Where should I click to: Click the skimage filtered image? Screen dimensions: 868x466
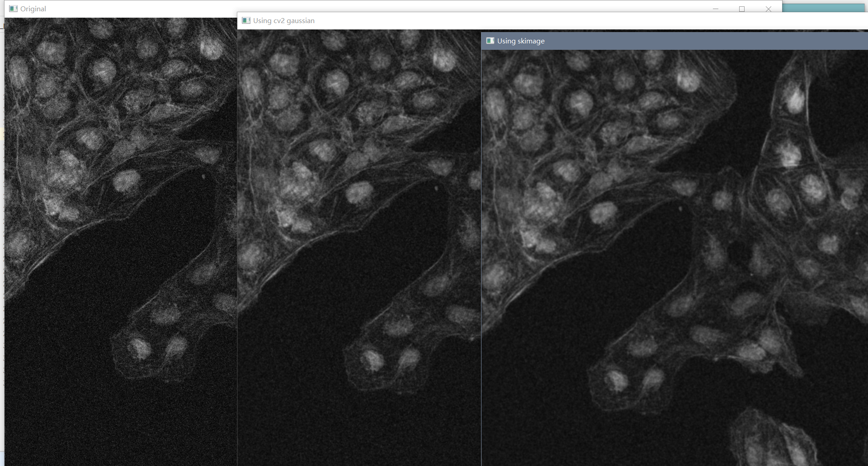(675, 258)
